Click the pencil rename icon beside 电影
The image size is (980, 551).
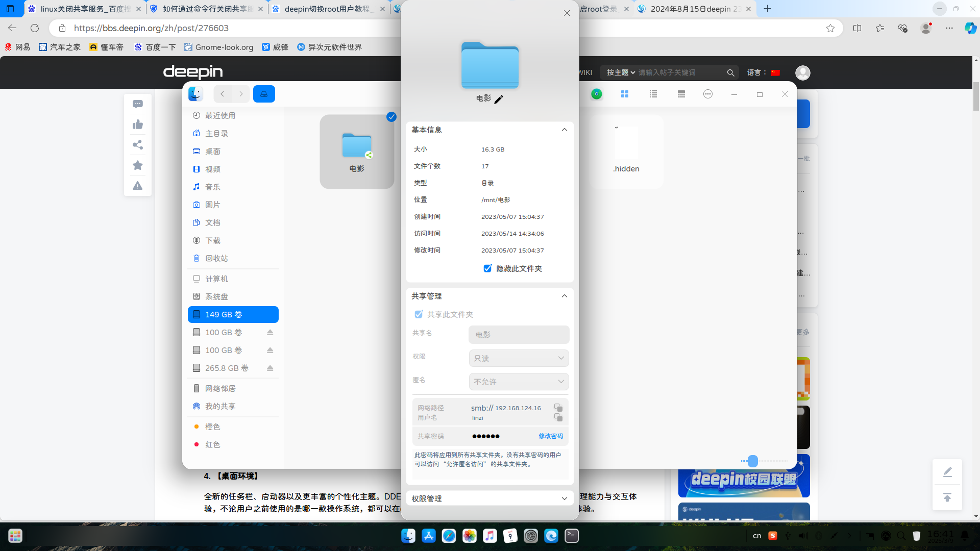point(499,99)
